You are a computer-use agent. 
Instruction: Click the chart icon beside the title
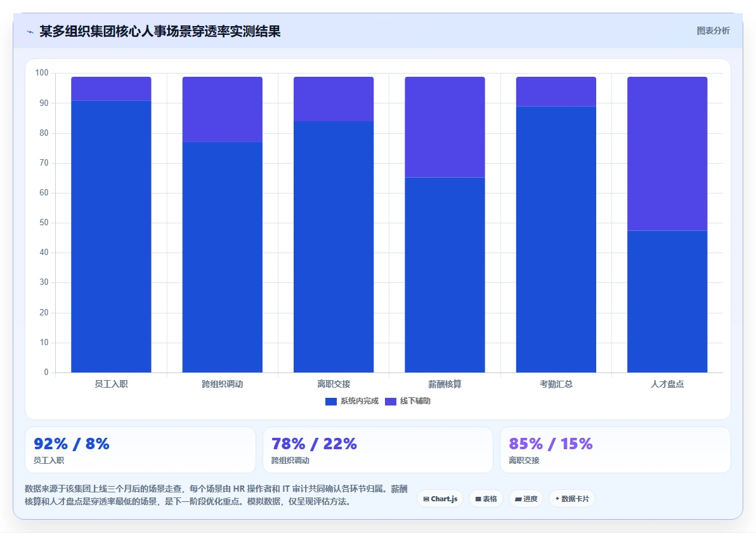pos(30,32)
